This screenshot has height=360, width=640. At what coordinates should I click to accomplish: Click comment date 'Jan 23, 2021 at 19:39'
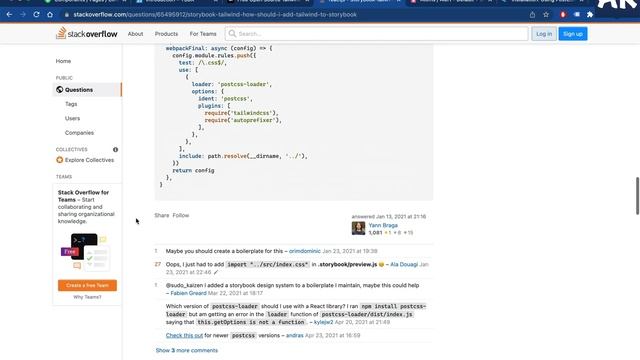click(350, 251)
